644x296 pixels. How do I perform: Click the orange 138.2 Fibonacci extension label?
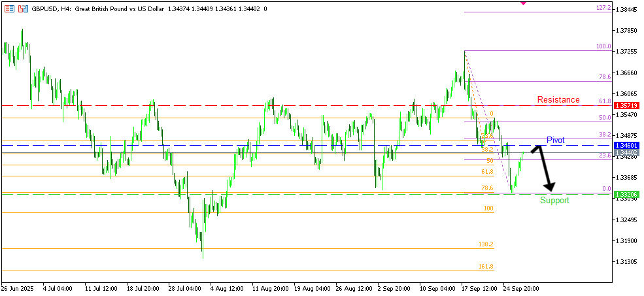tap(486, 244)
